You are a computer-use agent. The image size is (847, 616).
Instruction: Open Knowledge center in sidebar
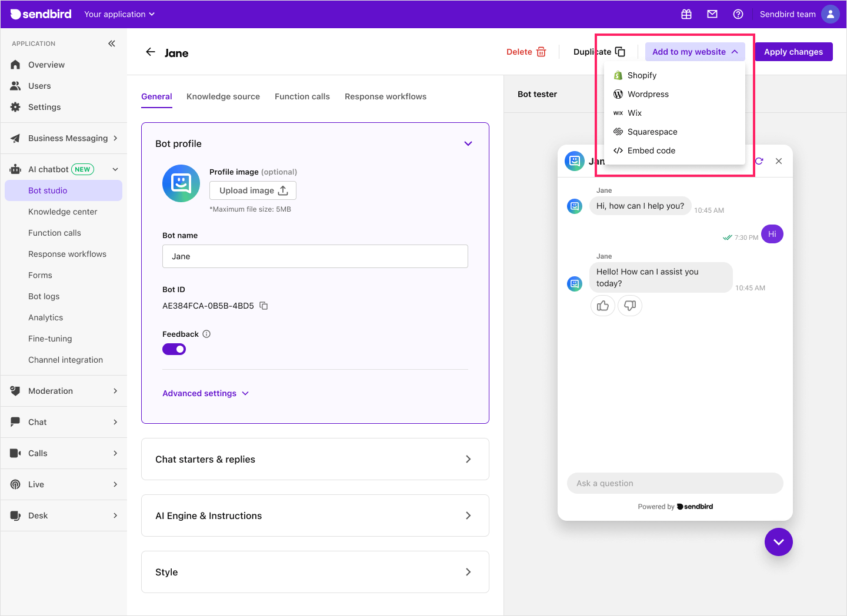coord(64,212)
